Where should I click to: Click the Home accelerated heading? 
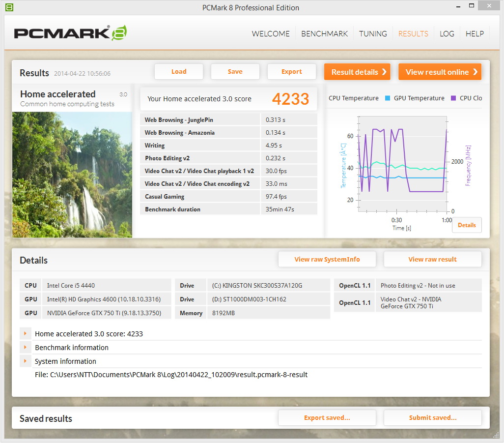[x=58, y=94]
